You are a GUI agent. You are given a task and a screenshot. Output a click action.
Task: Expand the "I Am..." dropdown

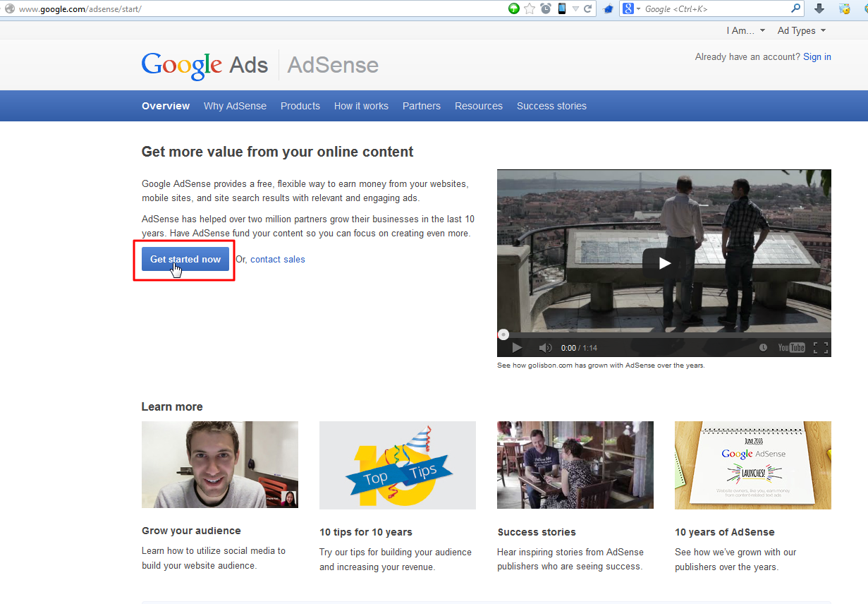click(746, 31)
